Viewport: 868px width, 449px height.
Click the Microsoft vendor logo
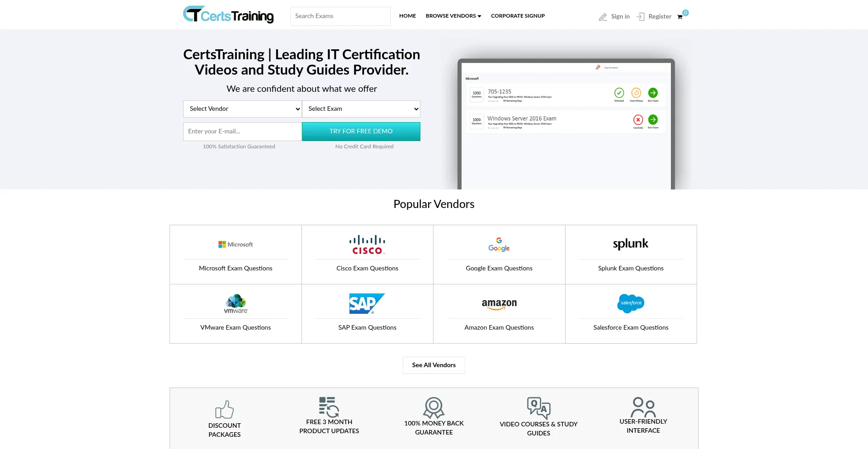tap(236, 245)
